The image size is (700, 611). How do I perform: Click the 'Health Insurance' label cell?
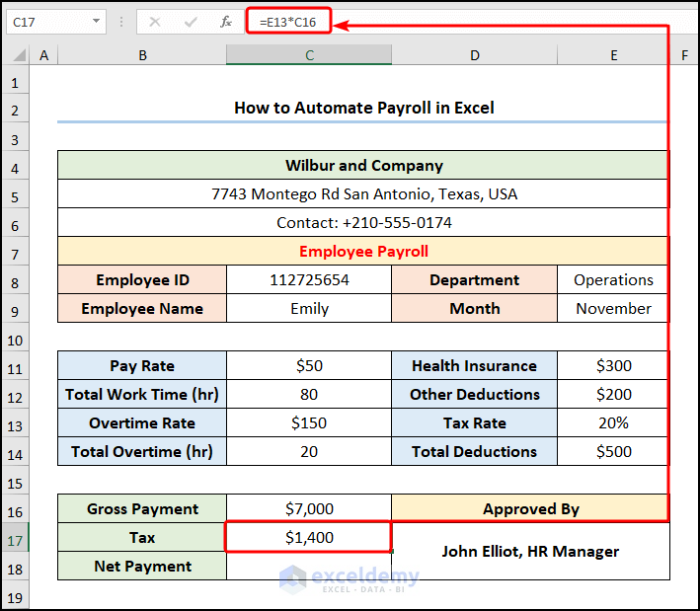474,365
